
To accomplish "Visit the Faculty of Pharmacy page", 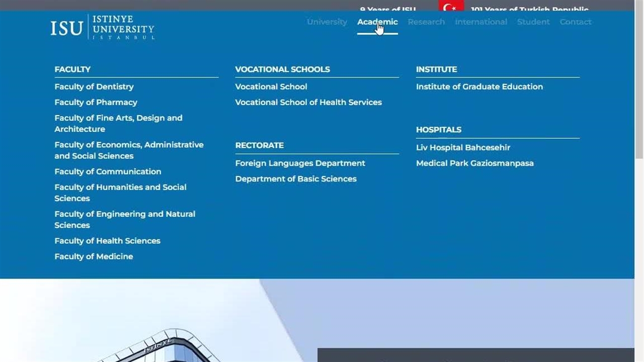I will coord(96,102).
